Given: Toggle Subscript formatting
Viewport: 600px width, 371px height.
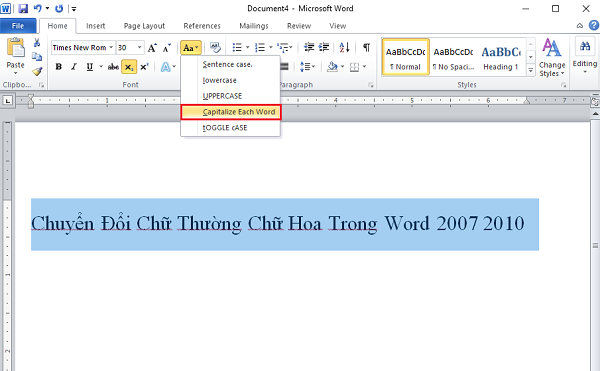Looking at the screenshot, I should pyautogui.click(x=129, y=67).
